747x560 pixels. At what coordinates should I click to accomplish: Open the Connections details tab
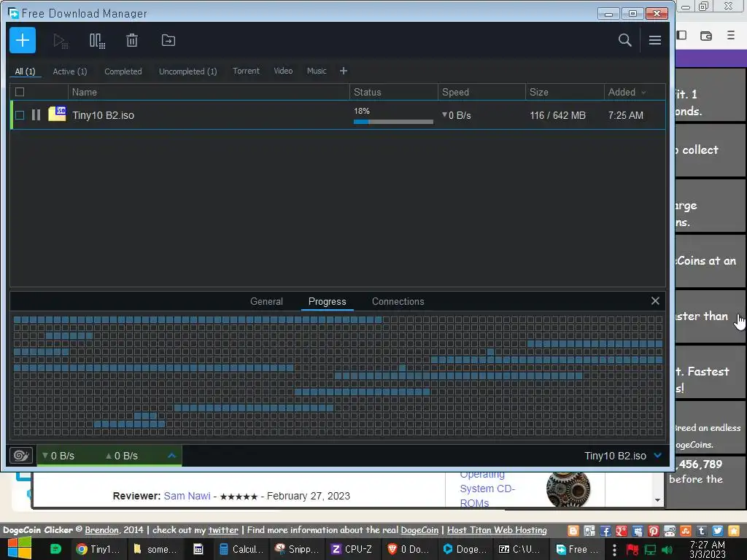[x=398, y=301]
